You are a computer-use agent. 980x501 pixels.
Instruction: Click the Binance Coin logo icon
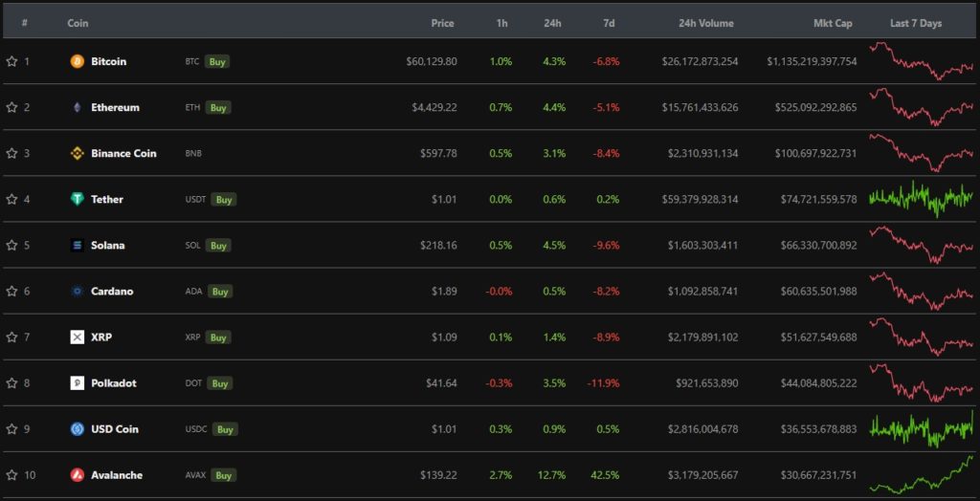(x=78, y=153)
